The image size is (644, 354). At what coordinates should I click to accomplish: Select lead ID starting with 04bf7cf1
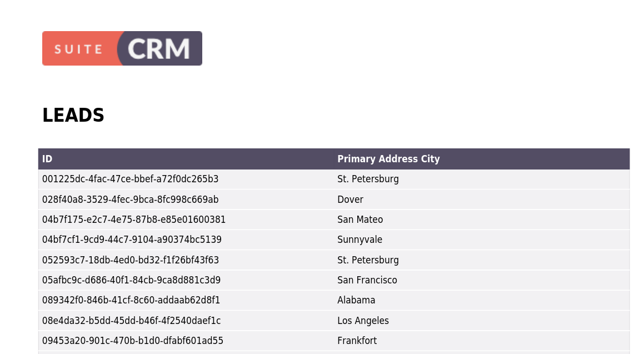[x=132, y=240]
